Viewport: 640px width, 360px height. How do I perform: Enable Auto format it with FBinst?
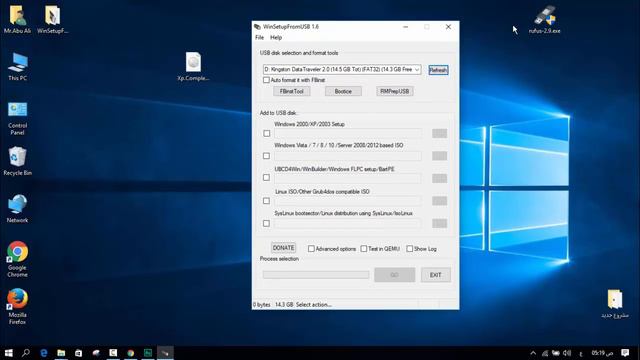pyautogui.click(x=266, y=80)
